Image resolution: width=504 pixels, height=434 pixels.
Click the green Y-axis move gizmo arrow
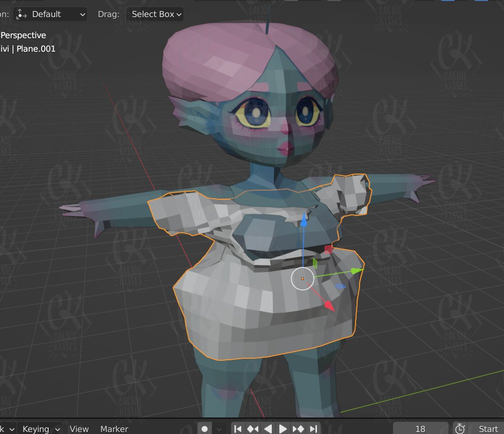(357, 271)
